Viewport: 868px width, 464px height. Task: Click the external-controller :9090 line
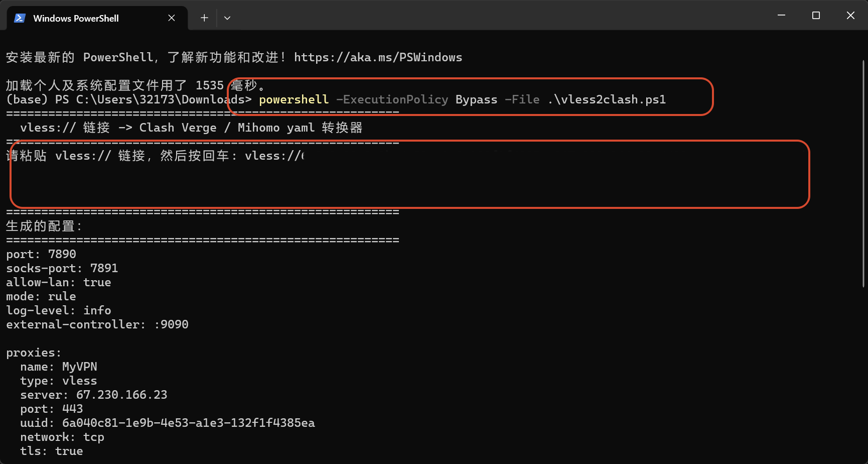pyautogui.click(x=97, y=324)
